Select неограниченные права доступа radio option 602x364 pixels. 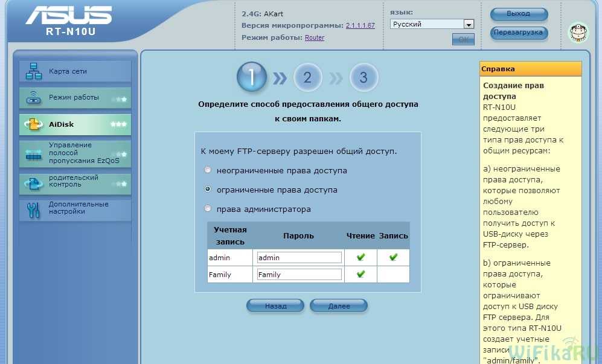[208, 170]
